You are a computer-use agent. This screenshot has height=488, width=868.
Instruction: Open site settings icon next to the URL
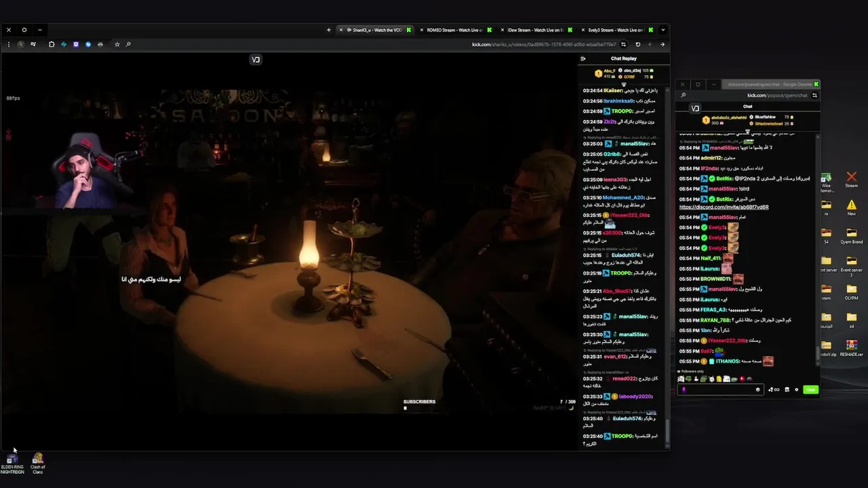[x=623, y=45]
